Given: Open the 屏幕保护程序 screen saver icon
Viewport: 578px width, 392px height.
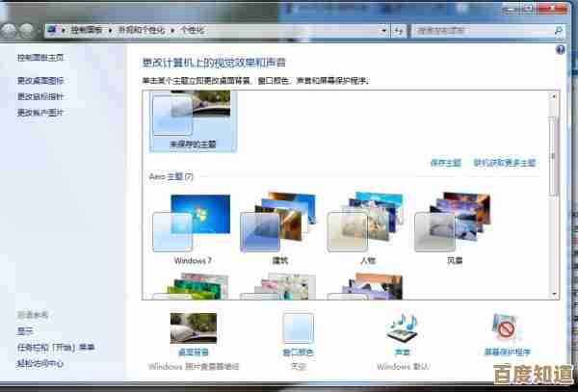Looking at the screenshot, I should coord(506,327).
